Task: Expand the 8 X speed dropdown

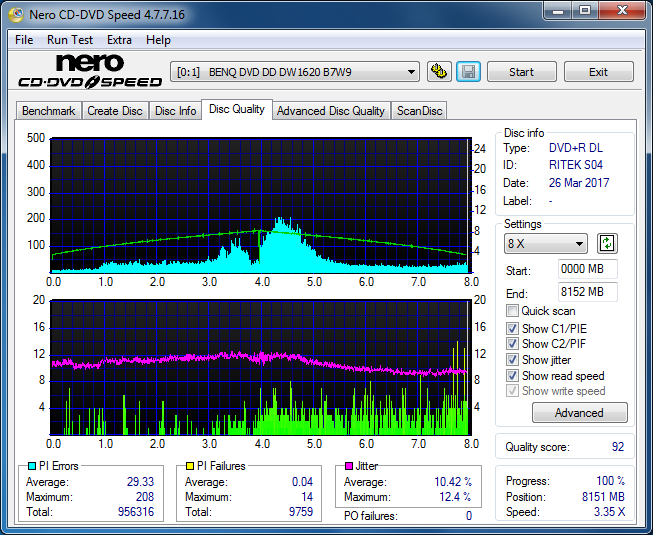Action: (x=546, y=244)
